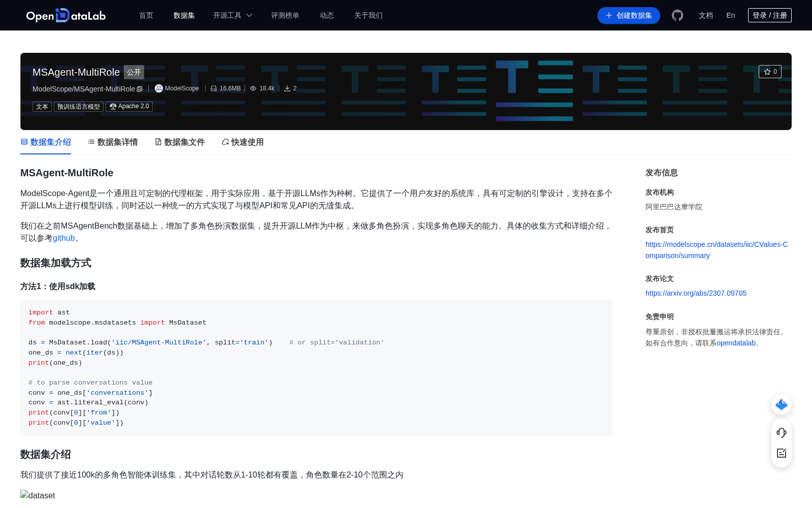The image size is (812, 508).
Task: Click the ModelScope avatar icon
Action: pos(159,88)
